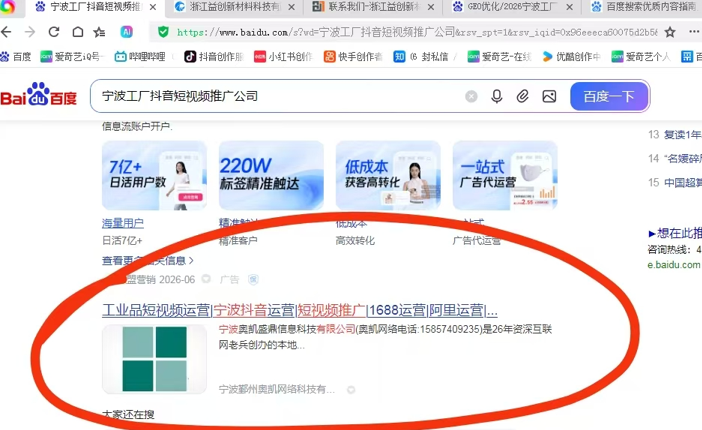Close the 浙江益创新材料科技有 tab
702x430 pixels.
click(291, 7)
